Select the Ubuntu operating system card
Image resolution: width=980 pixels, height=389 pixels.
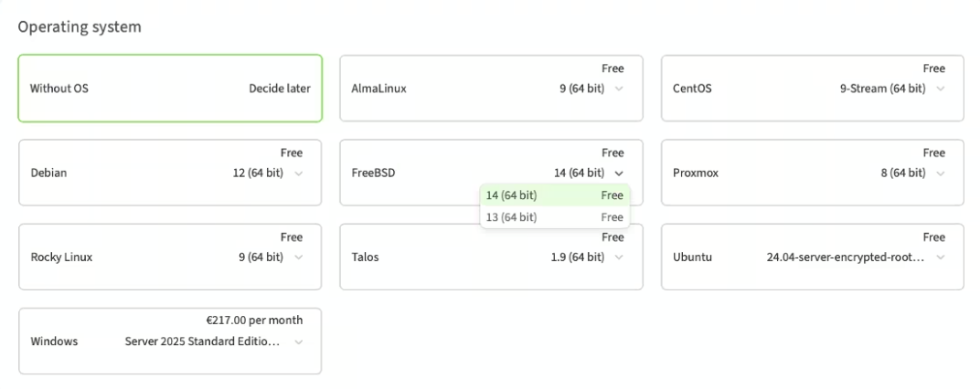tap(713, 258)
